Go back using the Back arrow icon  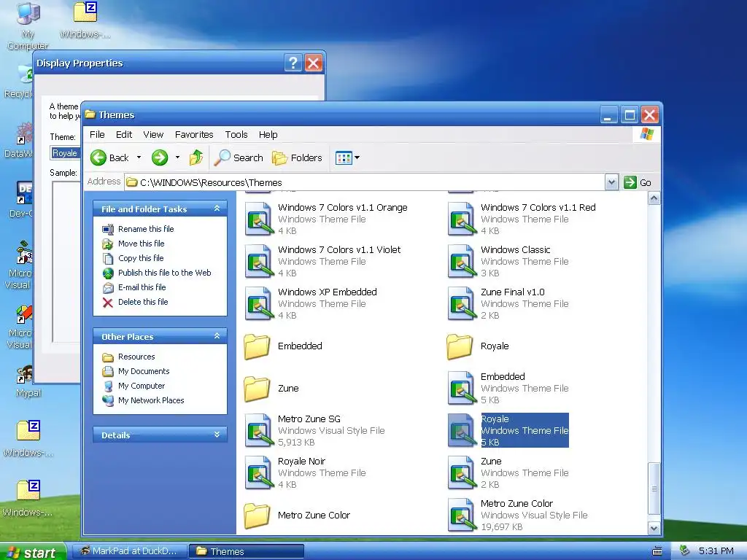98,157
